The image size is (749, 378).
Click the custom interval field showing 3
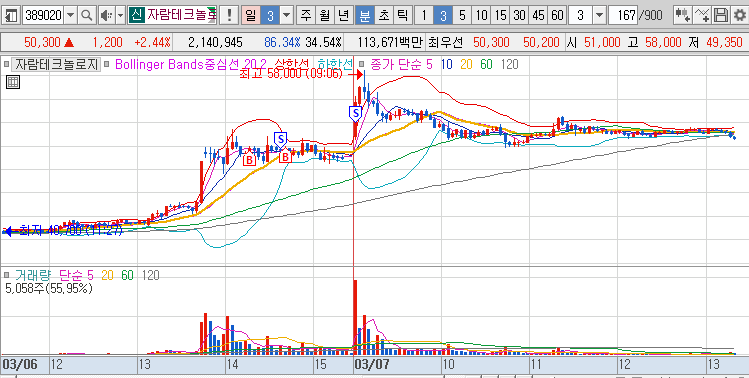click(580, 16)
